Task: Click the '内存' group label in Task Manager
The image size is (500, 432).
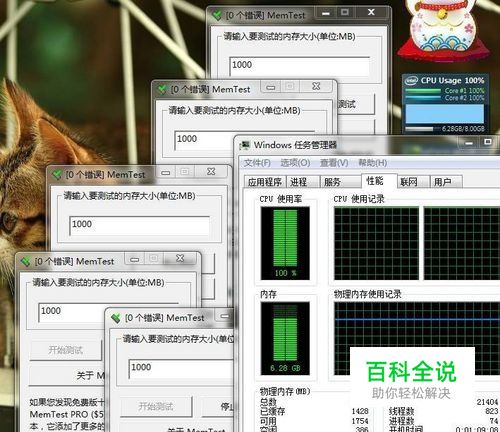Action: click(x=268, y=294)
